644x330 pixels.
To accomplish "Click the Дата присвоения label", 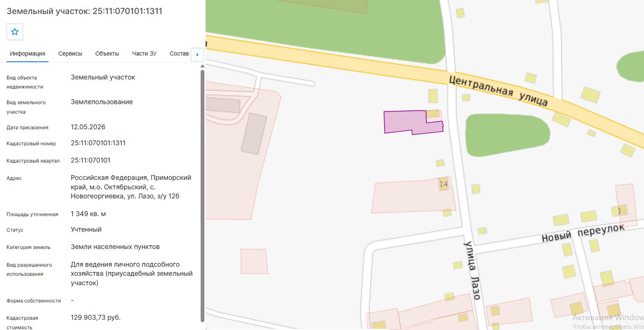I will [27, 128].
